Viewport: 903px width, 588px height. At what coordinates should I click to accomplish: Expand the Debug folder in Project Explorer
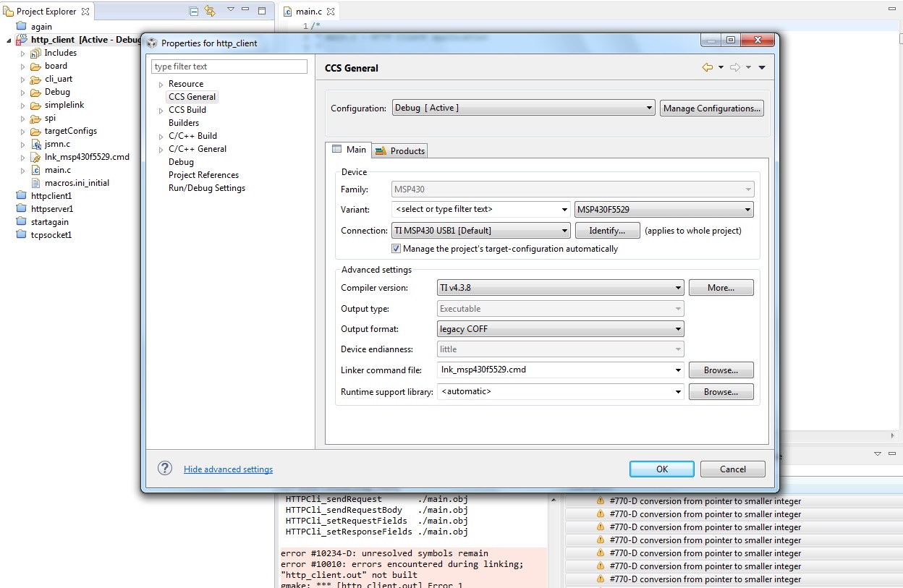tap(22, 93)
